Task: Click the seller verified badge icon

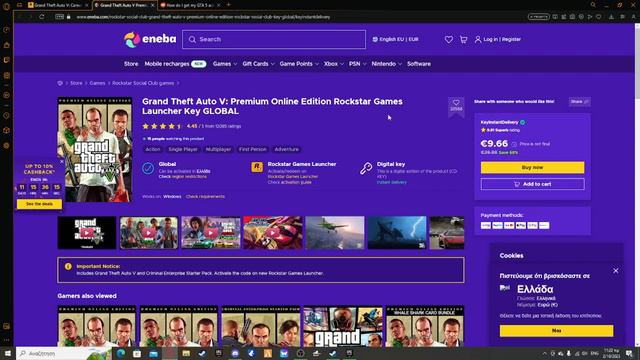Action: tap(522, 122)
